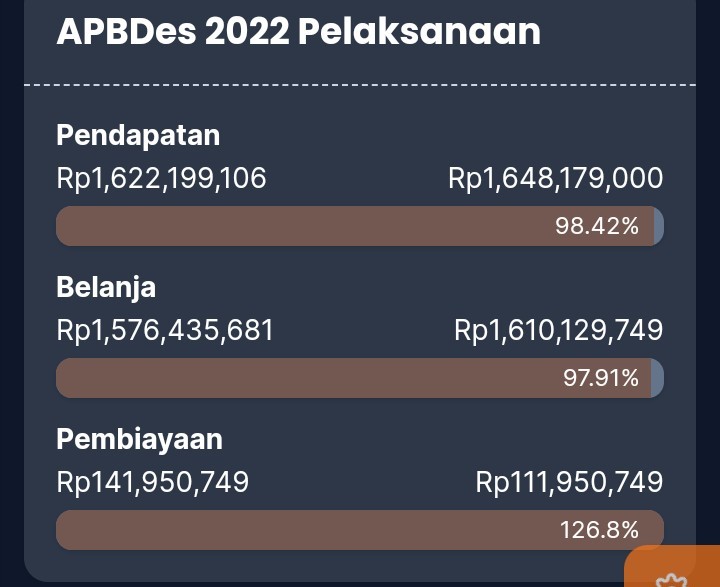Screen dimensions: 720x587
Task: Click the Pembiayaan section label
Action: [x=140, y=440]
